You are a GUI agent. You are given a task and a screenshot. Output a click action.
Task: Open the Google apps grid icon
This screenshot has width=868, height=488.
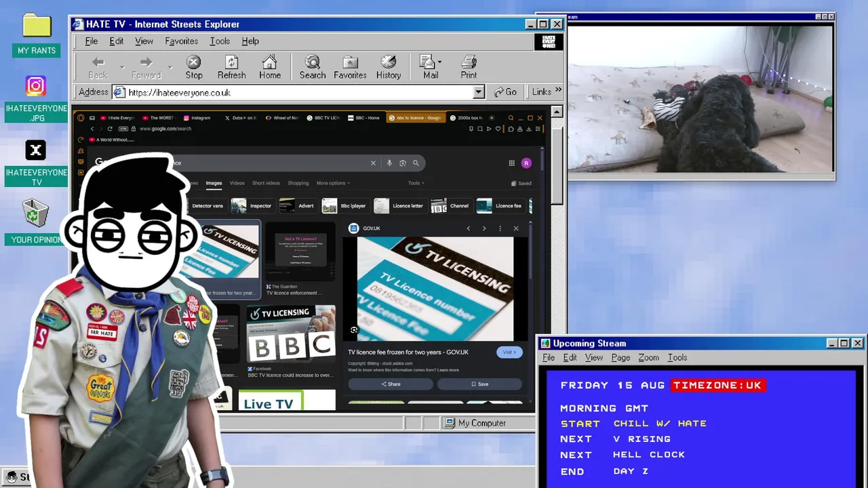coord(511,163)
